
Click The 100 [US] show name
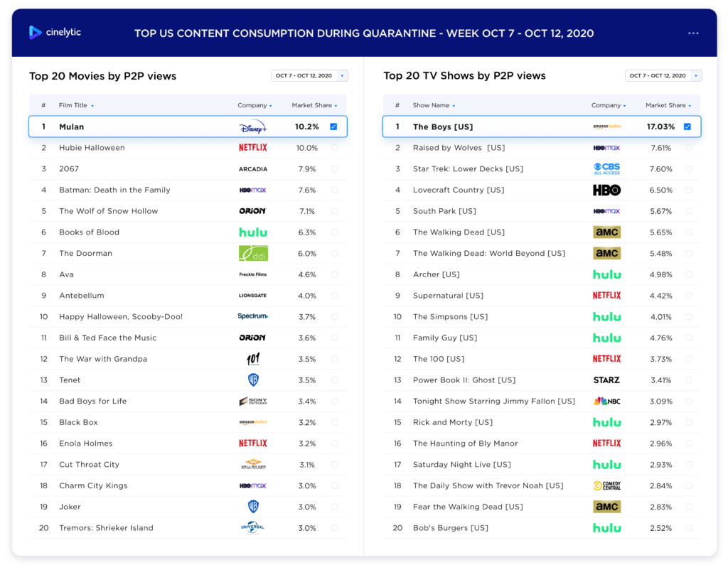coord(438,359)
